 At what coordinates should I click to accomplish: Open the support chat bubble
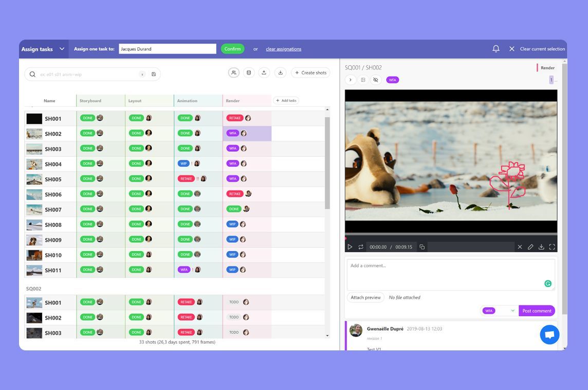click(549, 334)
